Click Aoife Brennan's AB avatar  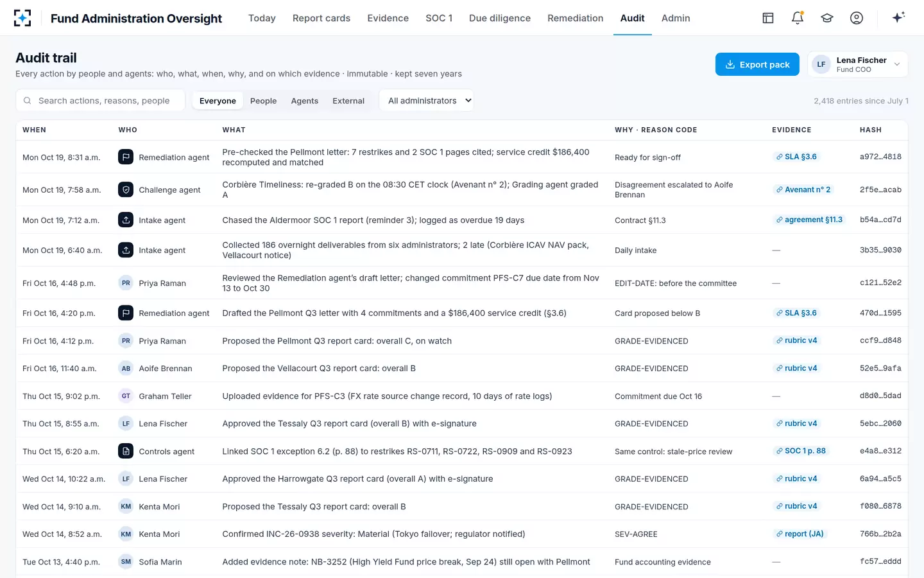[x=126, y=368]
